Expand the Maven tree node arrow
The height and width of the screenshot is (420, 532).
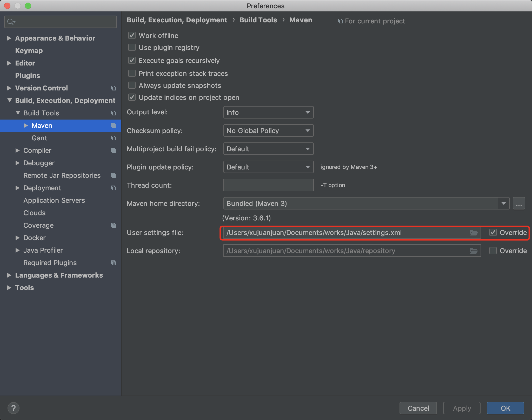[26, 126]
